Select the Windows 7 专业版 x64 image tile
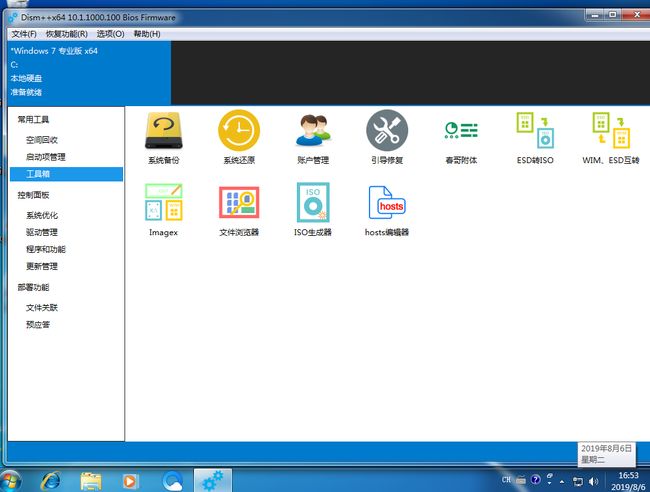650x492 pixels. pos(89,73)
